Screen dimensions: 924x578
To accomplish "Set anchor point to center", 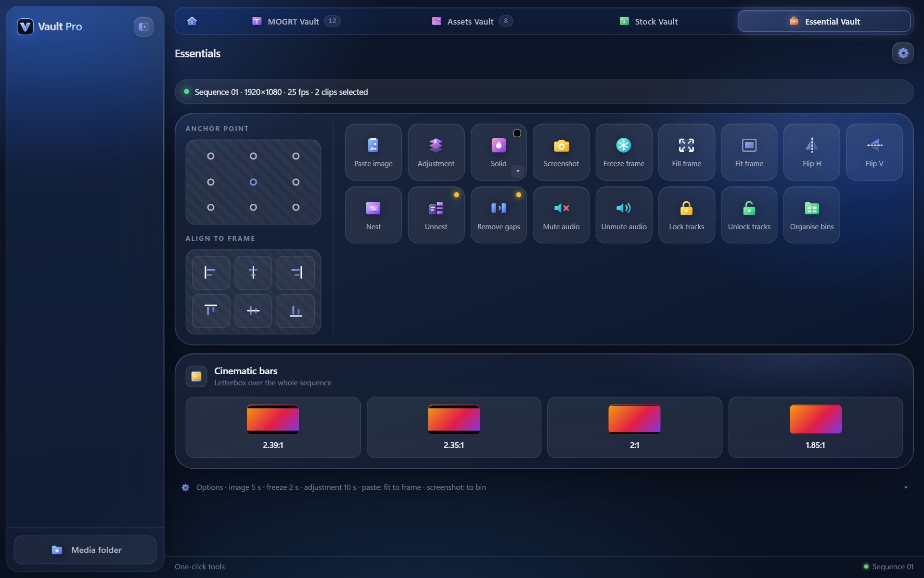I will [253, 182].
